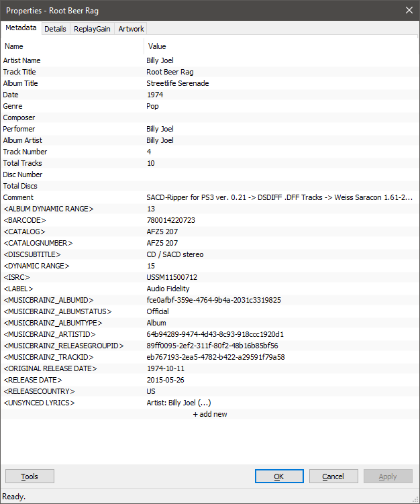
Task: Click the Name column header
Action: coord(14,46)
